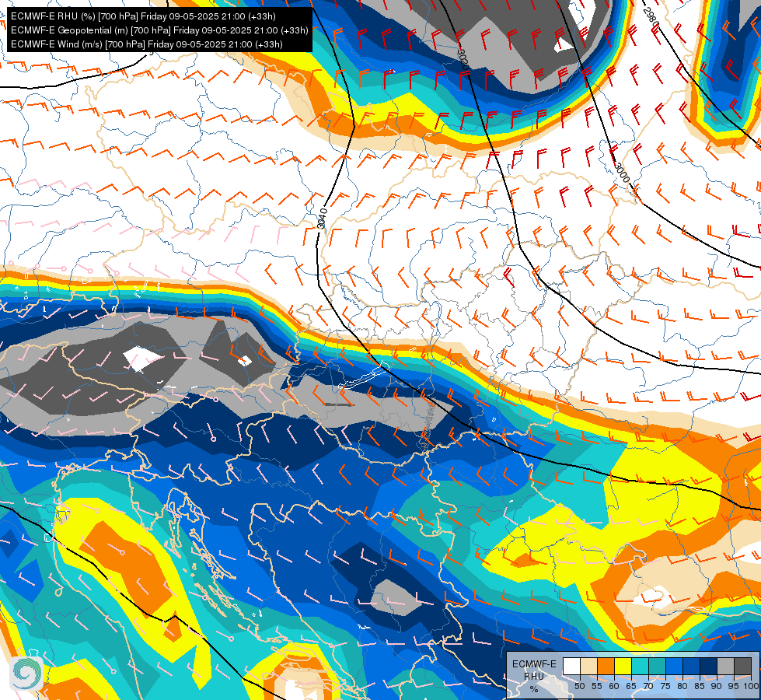The image size is (761, 700).
Task: Click the '2980' geopotential contour label
Action: coord(651,17)
